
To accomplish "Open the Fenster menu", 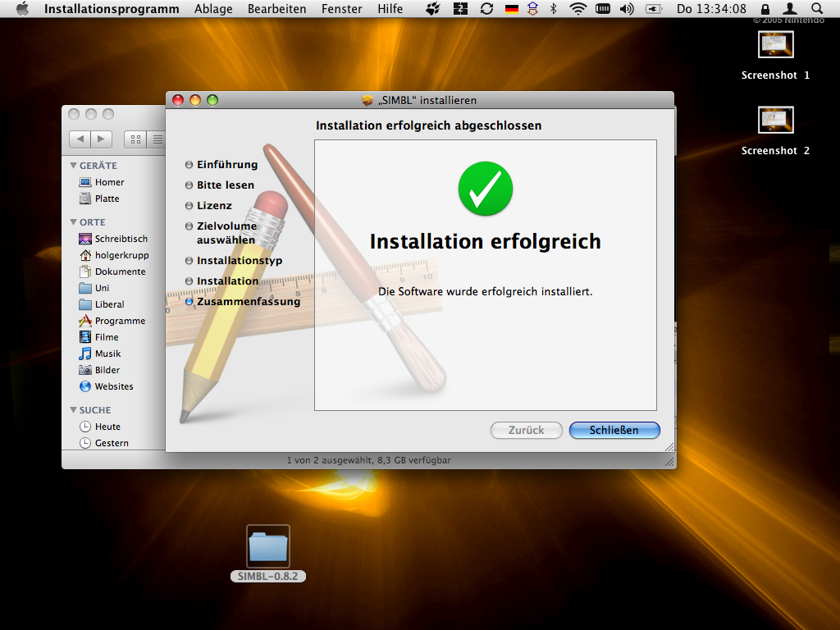I will point(342,8).
